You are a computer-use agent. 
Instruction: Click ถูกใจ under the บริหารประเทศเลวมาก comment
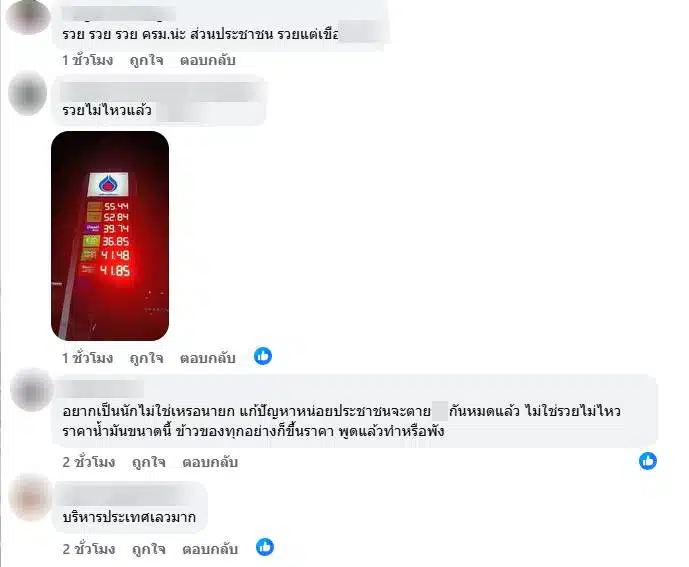(149, 549)
